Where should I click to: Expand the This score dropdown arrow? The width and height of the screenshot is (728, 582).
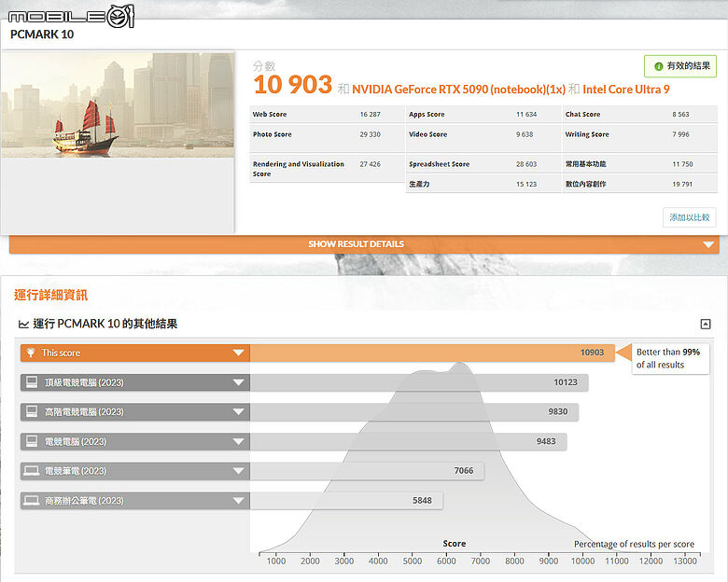pos(239,353)
